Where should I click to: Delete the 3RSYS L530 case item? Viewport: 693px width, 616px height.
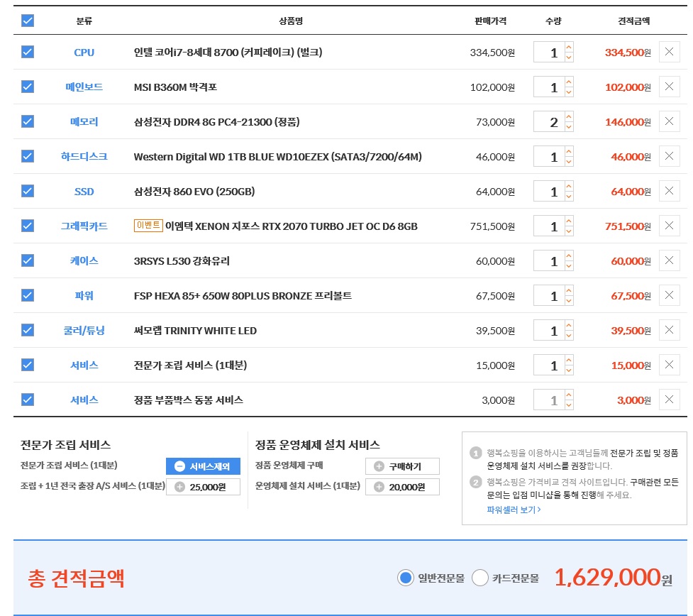tap(668, 260)
